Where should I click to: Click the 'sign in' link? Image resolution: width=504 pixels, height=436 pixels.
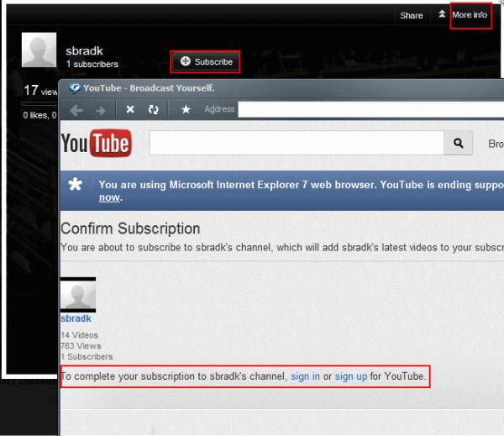(x=305, y=376)
